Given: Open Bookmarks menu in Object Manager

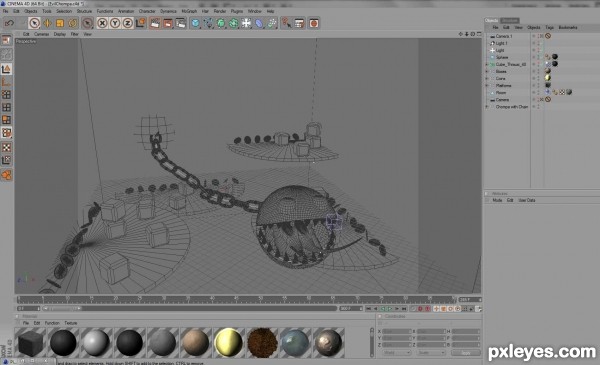Looking at the screenshot, I should [x=568, y=28].
